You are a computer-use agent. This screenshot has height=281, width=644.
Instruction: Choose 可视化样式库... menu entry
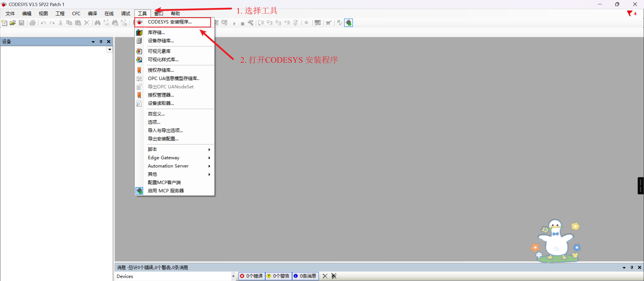[x=175, y=60]
